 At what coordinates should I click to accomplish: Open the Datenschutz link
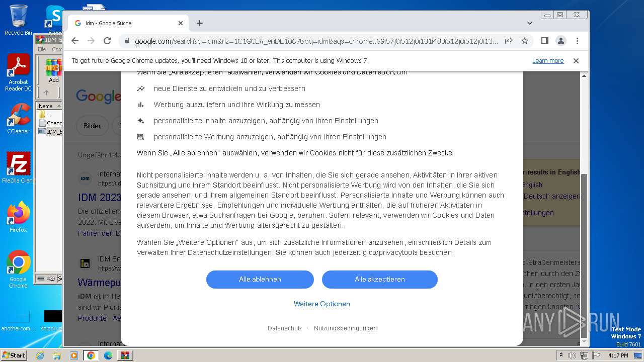(285, 328)
